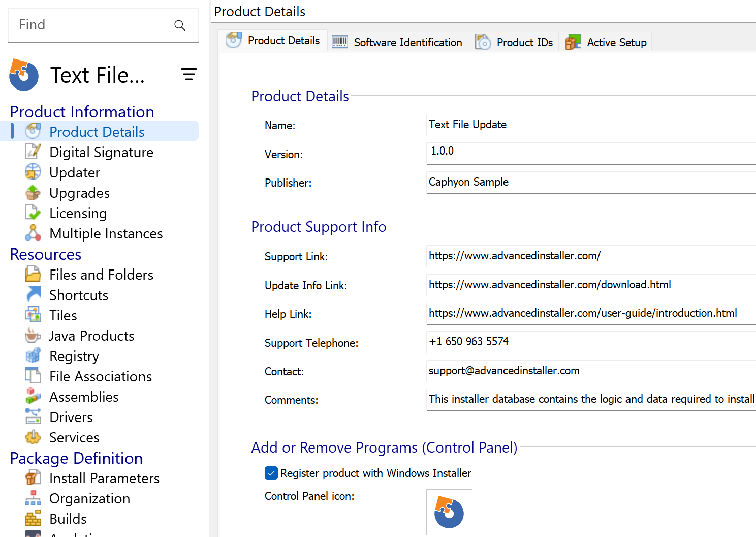Click the Organization chart icon
Viewport: 756px width, 537px height.
pos(33,498)
